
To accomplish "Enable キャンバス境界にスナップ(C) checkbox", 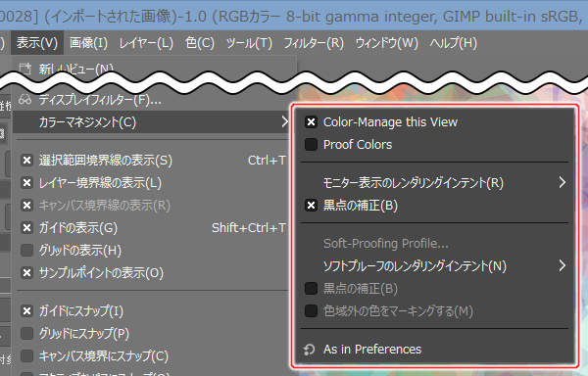I will 26,355.
